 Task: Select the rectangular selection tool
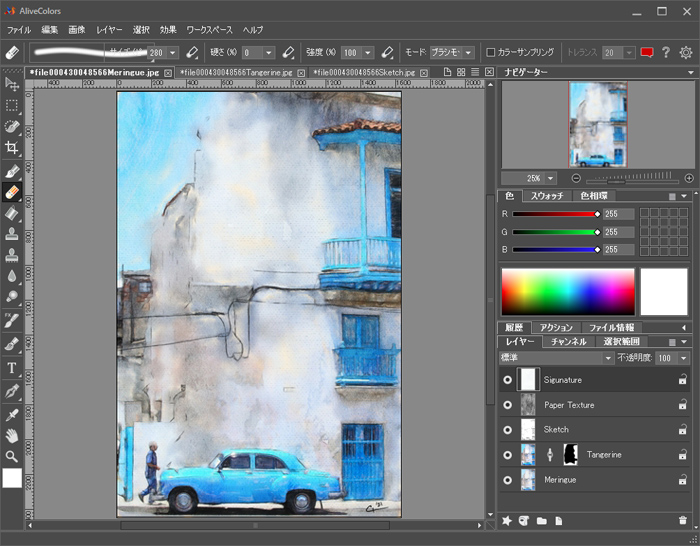[12, 105]
